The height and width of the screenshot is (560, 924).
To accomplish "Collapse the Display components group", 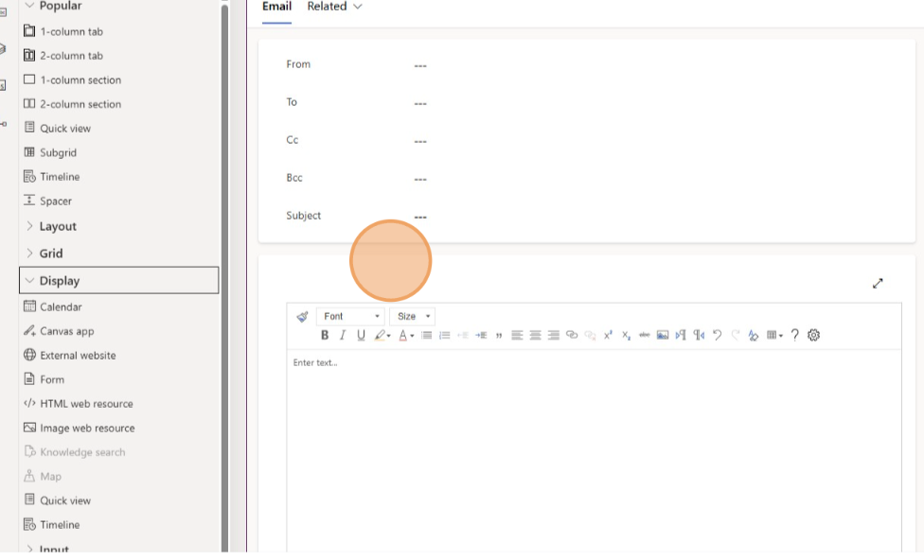I will pos(119,281).
